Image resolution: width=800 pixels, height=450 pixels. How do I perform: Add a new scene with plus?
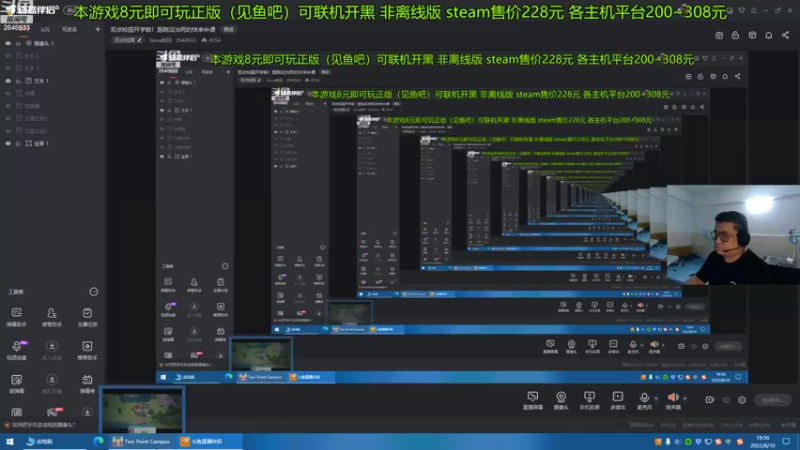(x=97, y=30)
